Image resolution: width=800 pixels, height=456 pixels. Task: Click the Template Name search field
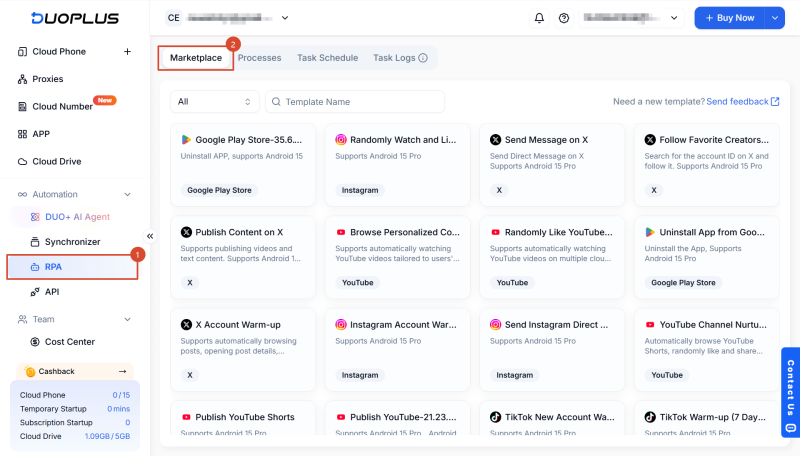click(x=355, y=102)
